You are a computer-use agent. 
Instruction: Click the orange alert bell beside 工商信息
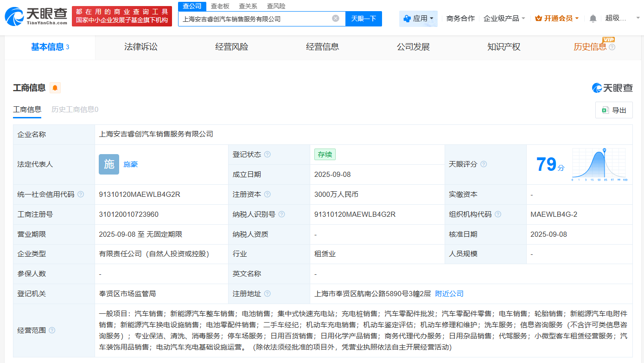[x=55, y=88]
